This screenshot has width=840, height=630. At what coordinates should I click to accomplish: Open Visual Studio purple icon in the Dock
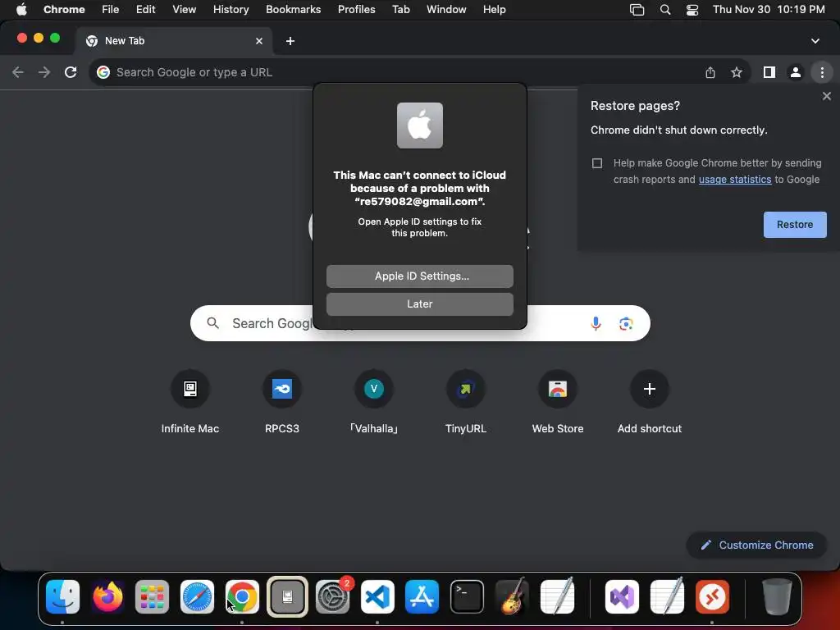[622, 596]
